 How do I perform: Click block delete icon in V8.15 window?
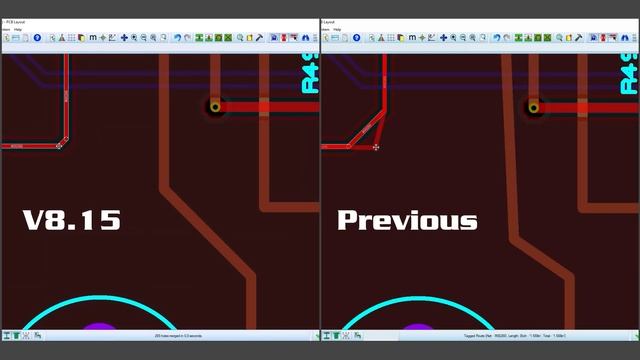point(228,38)
